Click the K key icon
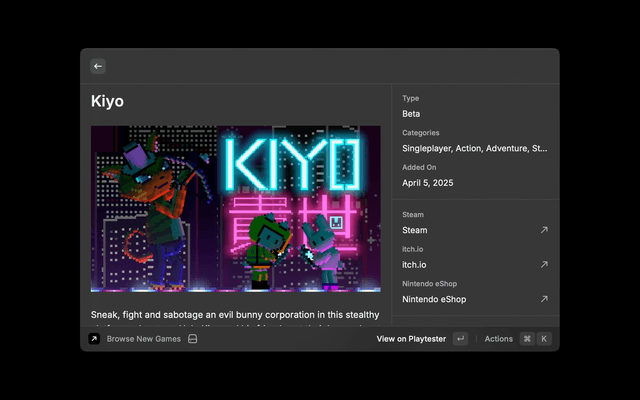This screenshot has width=640, height=400. [544, 339]
